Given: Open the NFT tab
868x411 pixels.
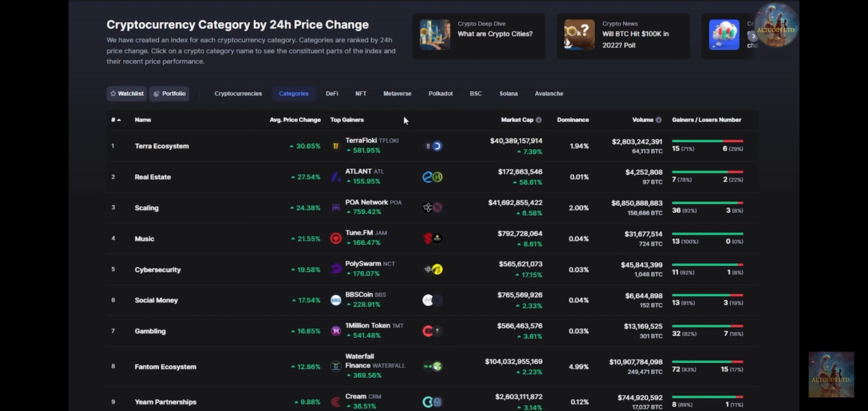Looking at the screenshot, I should [361, 94].
